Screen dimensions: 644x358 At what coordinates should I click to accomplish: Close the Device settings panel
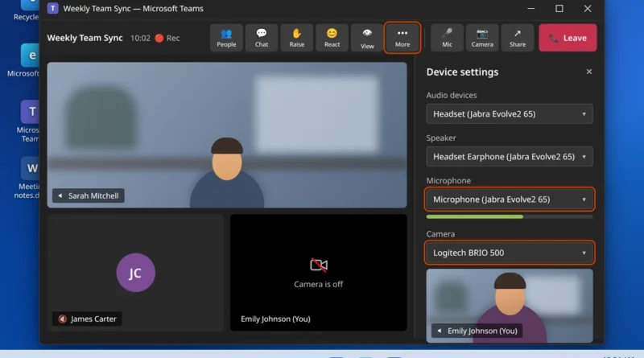tap(589, 72)
